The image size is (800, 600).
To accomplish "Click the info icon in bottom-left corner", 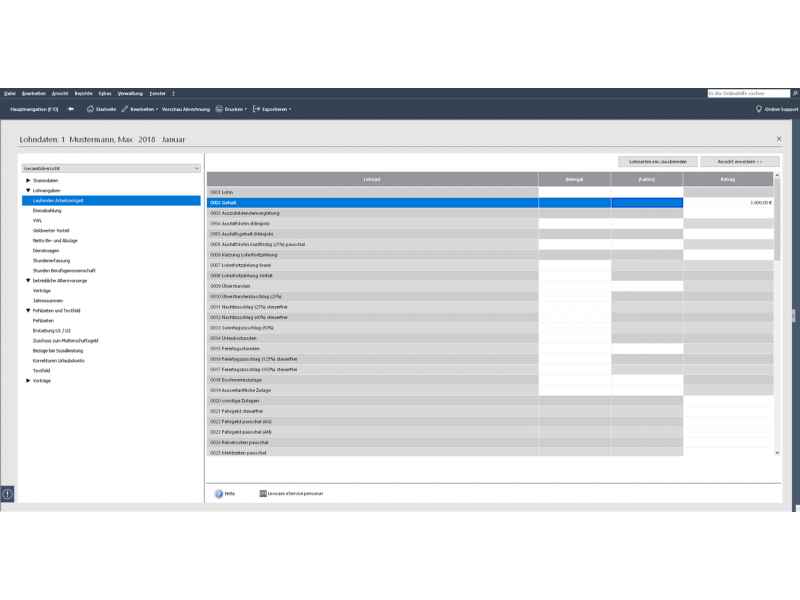I will pos(7,494).
